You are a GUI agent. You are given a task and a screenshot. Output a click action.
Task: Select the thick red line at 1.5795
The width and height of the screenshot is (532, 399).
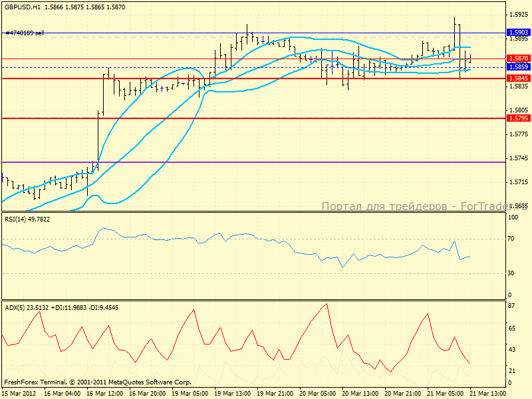point(254,118)
